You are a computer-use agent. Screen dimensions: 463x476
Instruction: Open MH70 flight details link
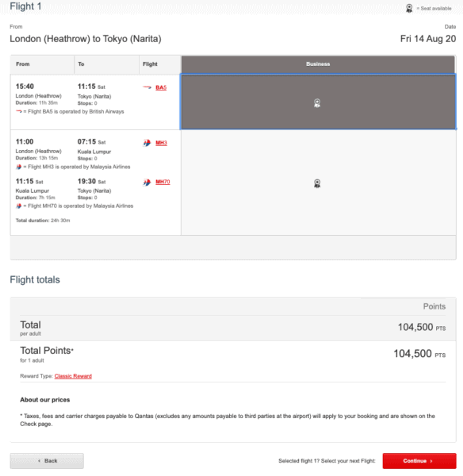click(x=163, y=182)
